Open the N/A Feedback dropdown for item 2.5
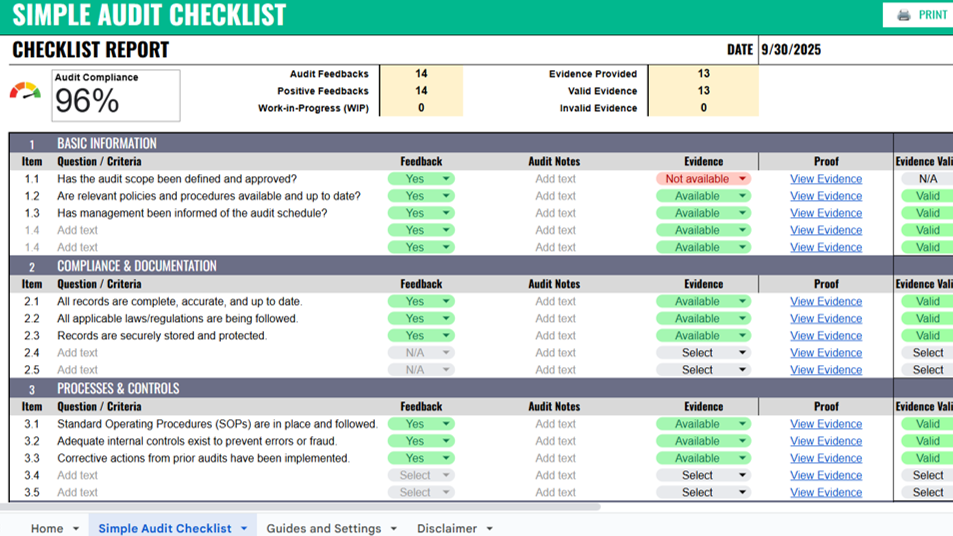Screen dimensions: 953x536 click(446, 370)
